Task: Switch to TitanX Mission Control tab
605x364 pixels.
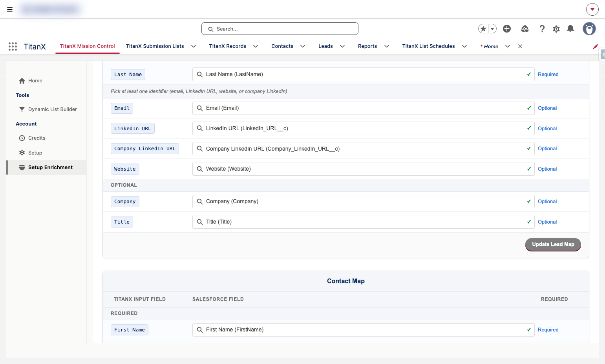Action: point(88,46)
